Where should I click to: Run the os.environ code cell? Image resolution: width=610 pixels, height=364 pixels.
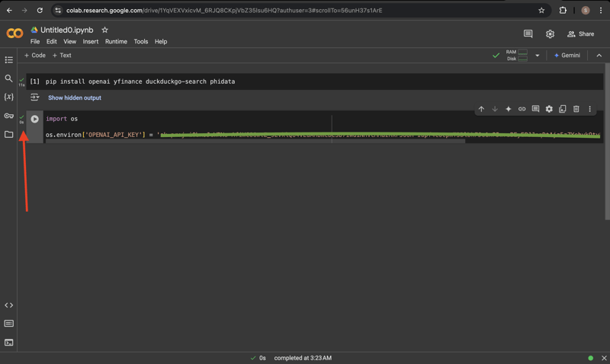(x=35, y=119)
